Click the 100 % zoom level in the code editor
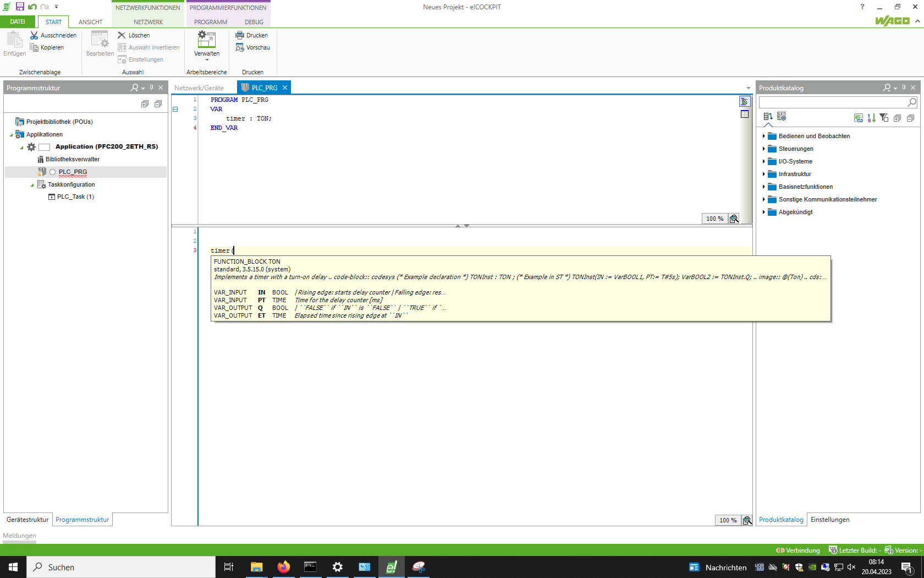The width and height of the screenshot is (924, 578). coord(728,520)
